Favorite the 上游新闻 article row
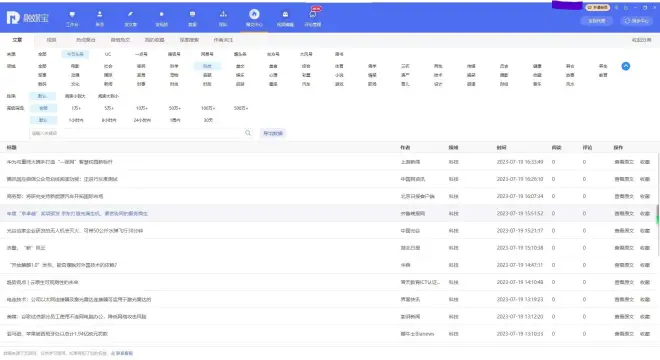The image size is (660, 360). 645,162
